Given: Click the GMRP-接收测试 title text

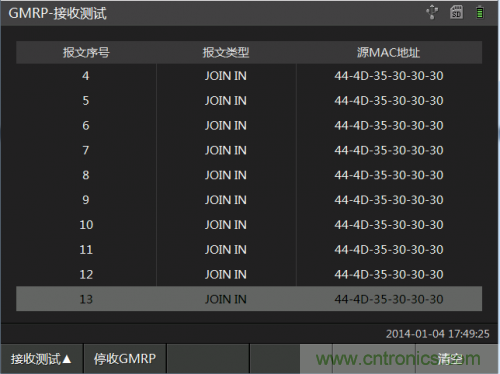Looking at the screenshot, I should click(57, 13).
